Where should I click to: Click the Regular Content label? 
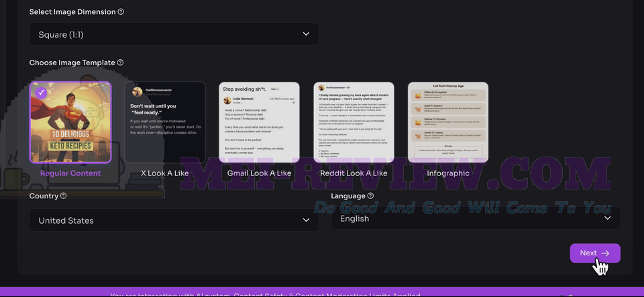coord(70,173)
